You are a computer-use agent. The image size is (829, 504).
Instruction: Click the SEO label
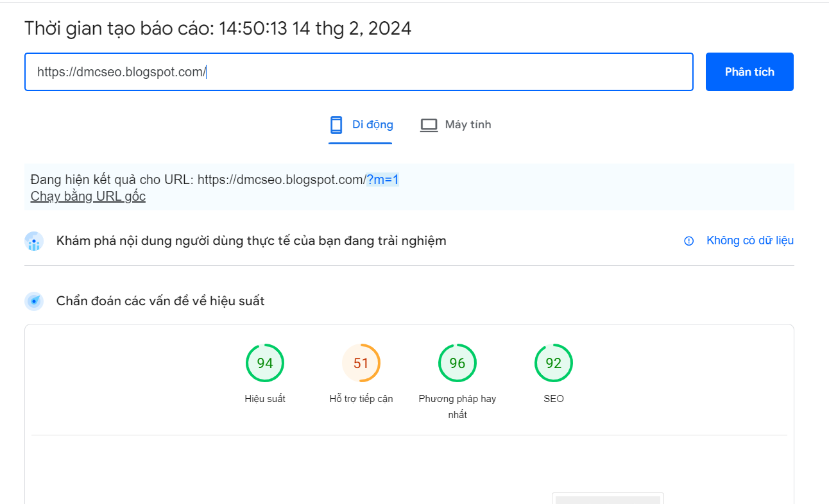point(554,399)
